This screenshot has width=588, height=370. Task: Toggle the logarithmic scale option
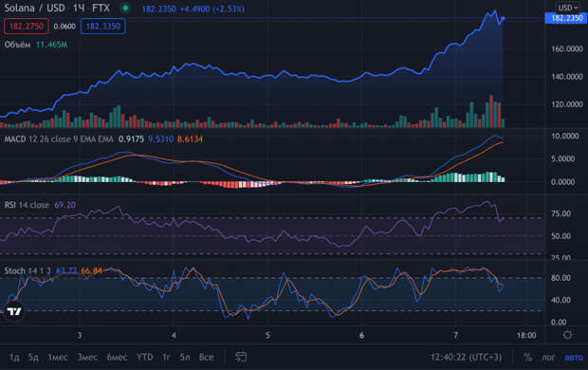(548, 358)
